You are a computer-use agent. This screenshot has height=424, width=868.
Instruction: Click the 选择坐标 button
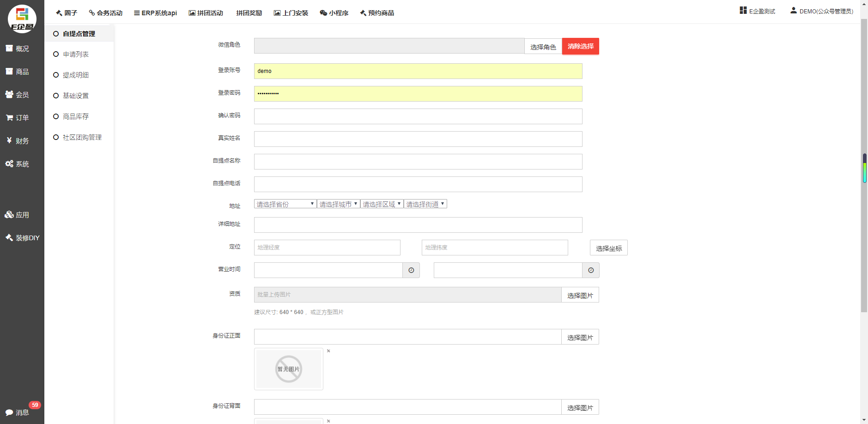[x=608, y=248]
